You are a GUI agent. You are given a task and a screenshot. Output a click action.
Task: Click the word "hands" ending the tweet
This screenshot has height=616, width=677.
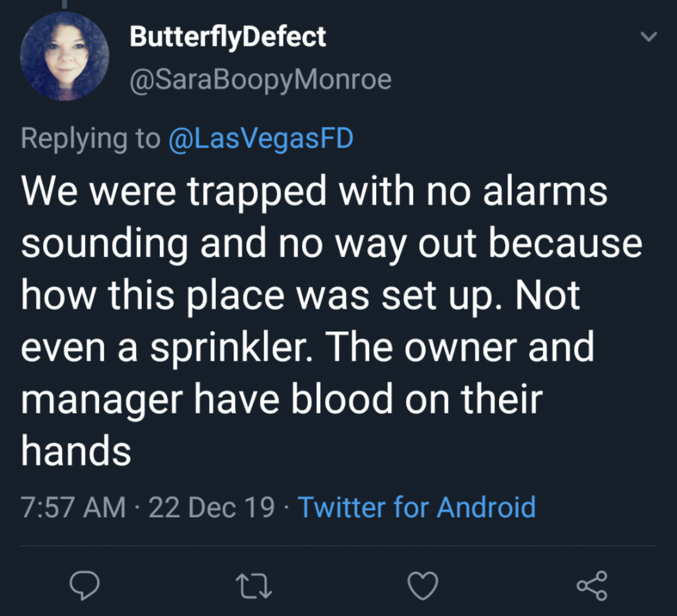click(x=76, y=451)
